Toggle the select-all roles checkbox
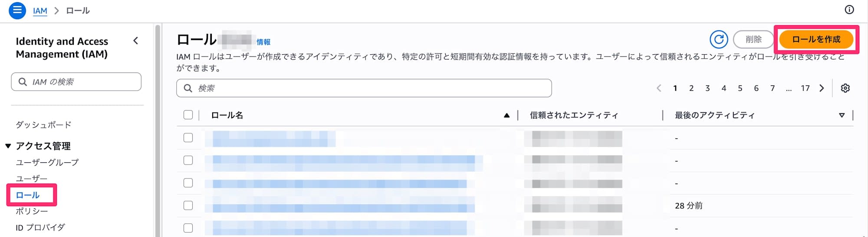 point(188,115)
